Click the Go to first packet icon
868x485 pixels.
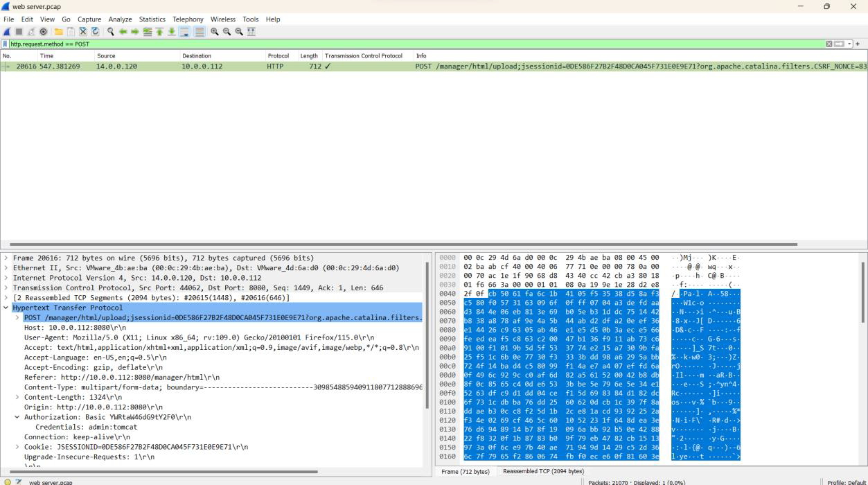pyautogui.click(x=159, y=32)
